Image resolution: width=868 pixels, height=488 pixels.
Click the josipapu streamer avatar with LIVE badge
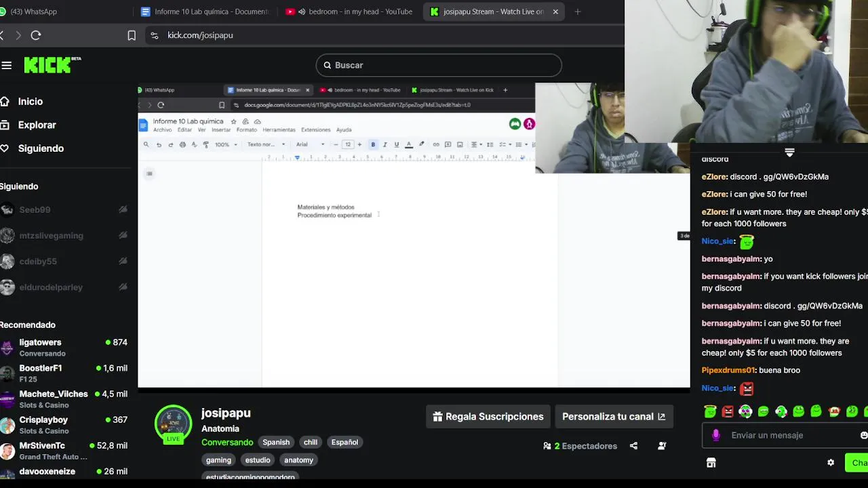(x=173, y=424)
